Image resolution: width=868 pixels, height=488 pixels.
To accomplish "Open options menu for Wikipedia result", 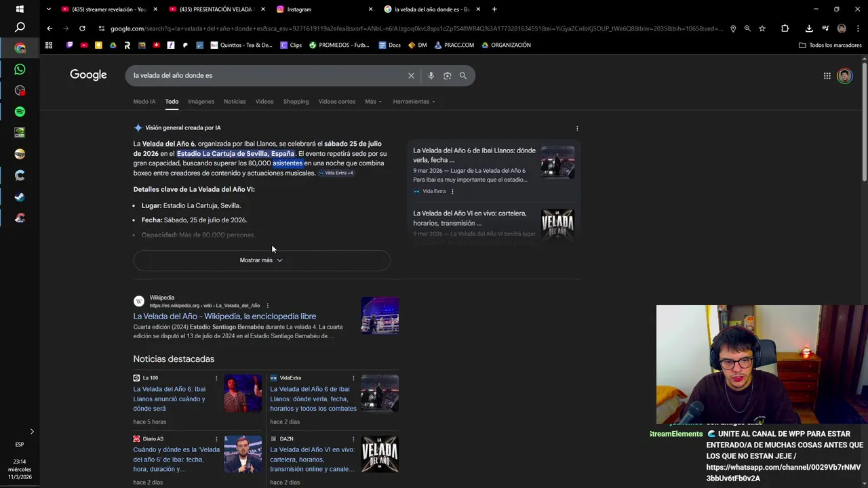I will pyautogui.click(x=268, y=306).
